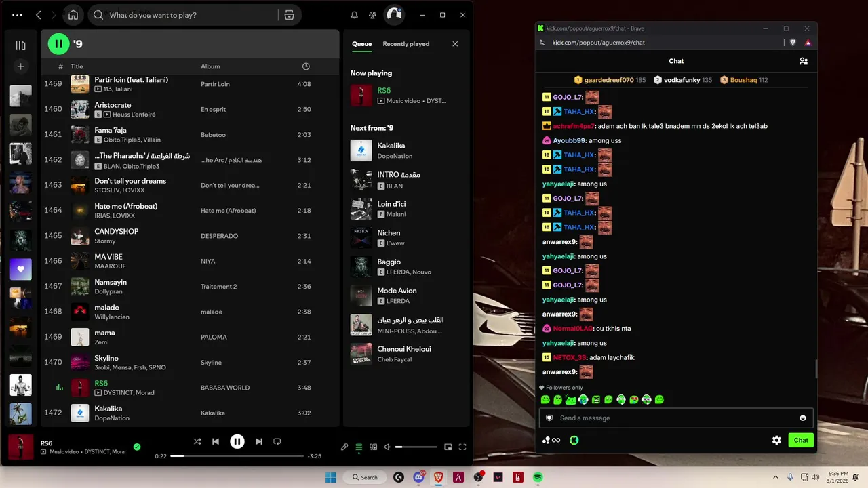Skip to the previous track
Image resolution: width=868 pixels, height=488 pixels.
tap(216, 441)
